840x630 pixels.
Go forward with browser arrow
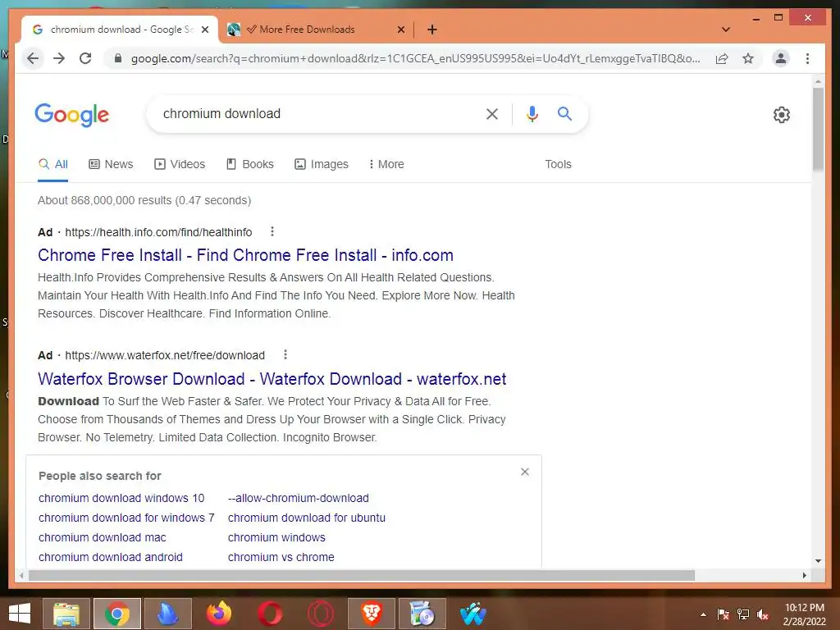(59, 58)
